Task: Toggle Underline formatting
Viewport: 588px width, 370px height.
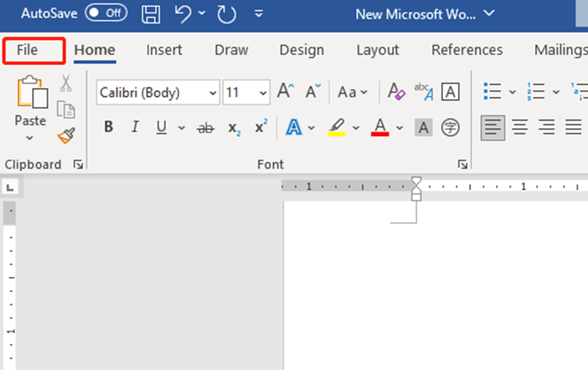Action: click(x=161, y=127)
